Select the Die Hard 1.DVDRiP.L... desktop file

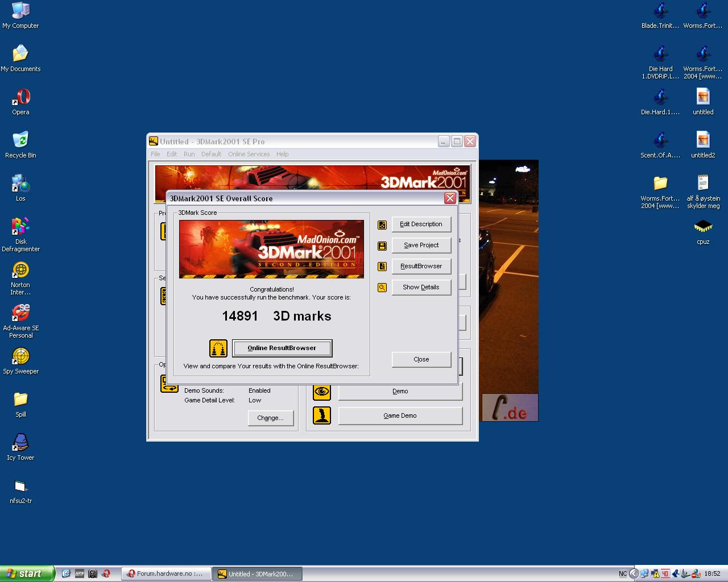(x=660, y=62)
